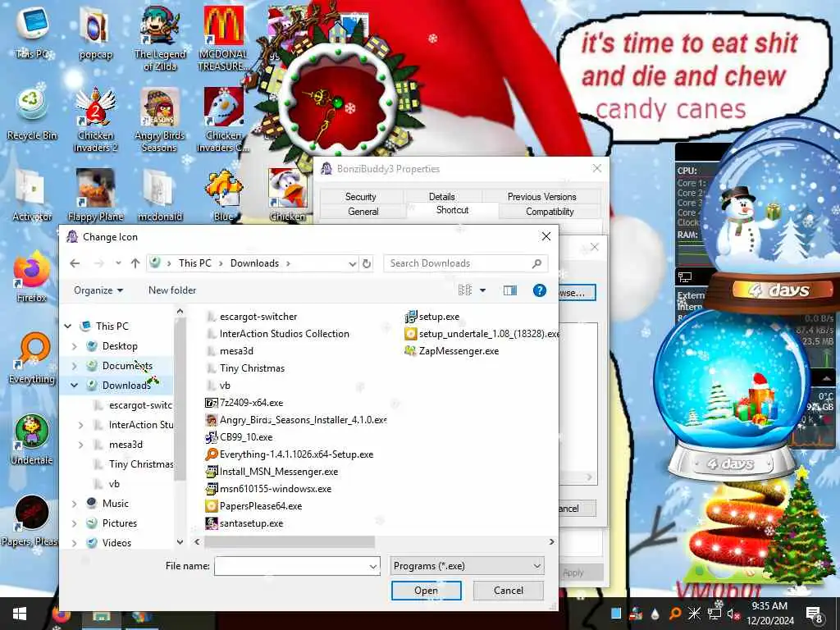Click Cancel in Change Icon dialog

tap(509, 591)
